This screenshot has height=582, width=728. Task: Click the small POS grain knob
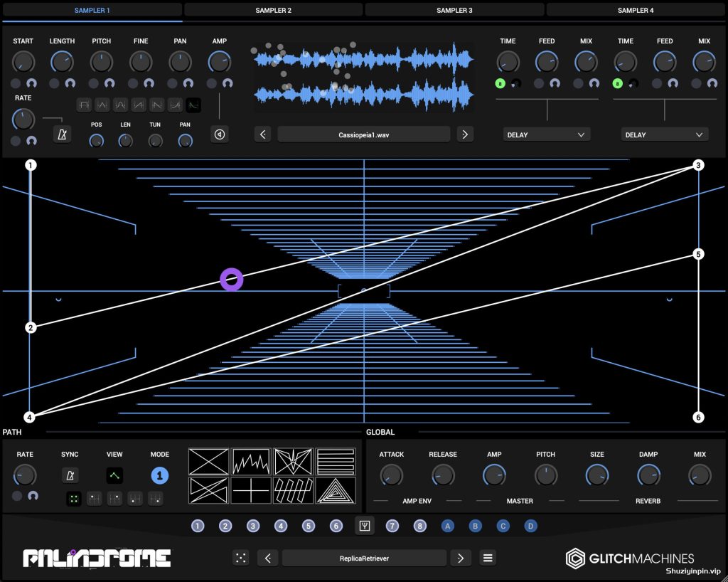(96, 140)
